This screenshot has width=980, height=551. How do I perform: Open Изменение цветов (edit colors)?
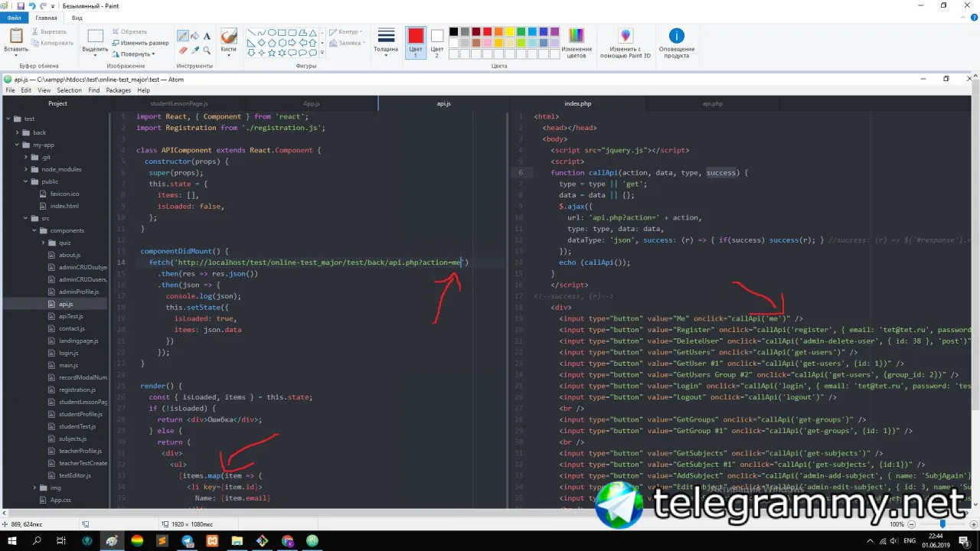577,43
